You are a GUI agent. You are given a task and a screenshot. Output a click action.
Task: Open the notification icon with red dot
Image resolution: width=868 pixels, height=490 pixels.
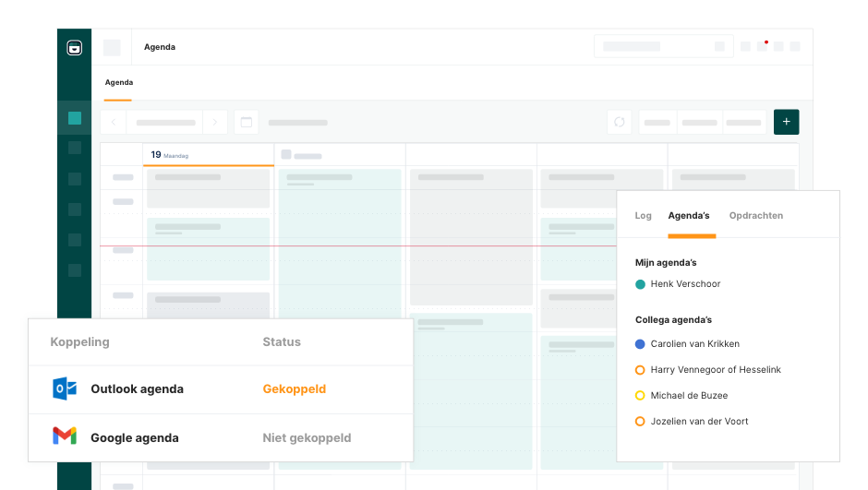click(x=762, y=46)
